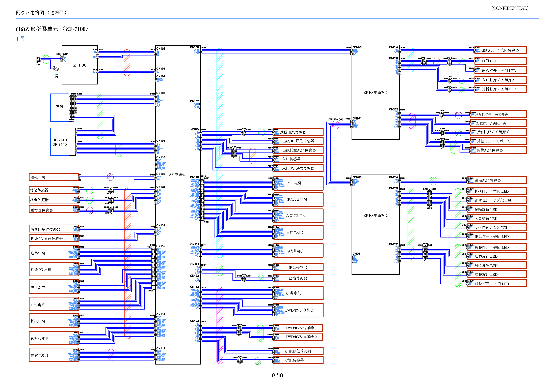Click connector label CN103
Screen dimensions: 555x392
(161, 69)
